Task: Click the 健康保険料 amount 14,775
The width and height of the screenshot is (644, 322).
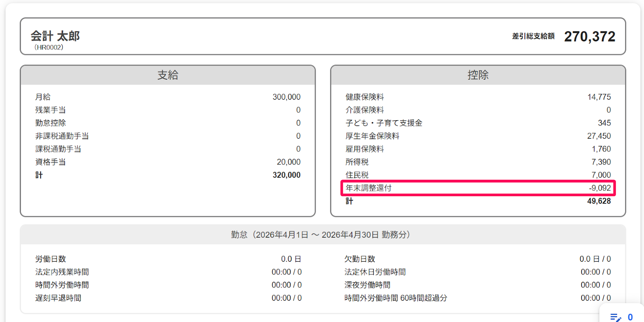Action: (599, 97)
